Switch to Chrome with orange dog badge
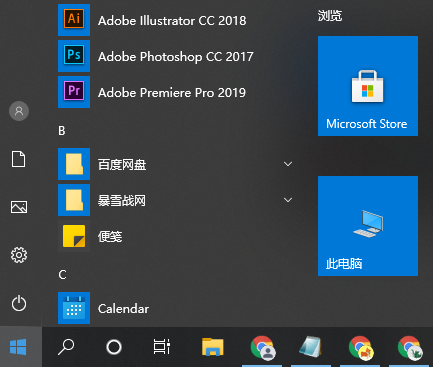 pos(361,348)
